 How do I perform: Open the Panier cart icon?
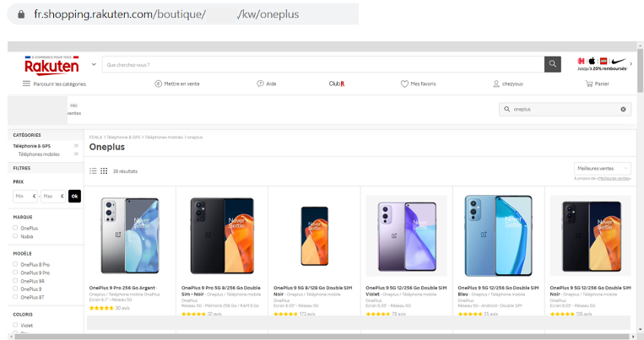click(589, 84)
